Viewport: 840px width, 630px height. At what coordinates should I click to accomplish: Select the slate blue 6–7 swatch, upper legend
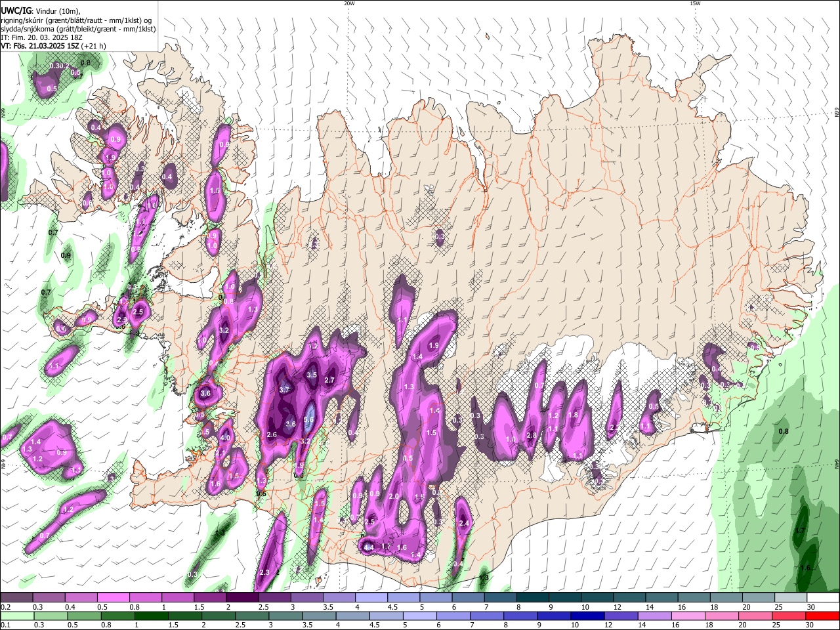coord(469,597)
